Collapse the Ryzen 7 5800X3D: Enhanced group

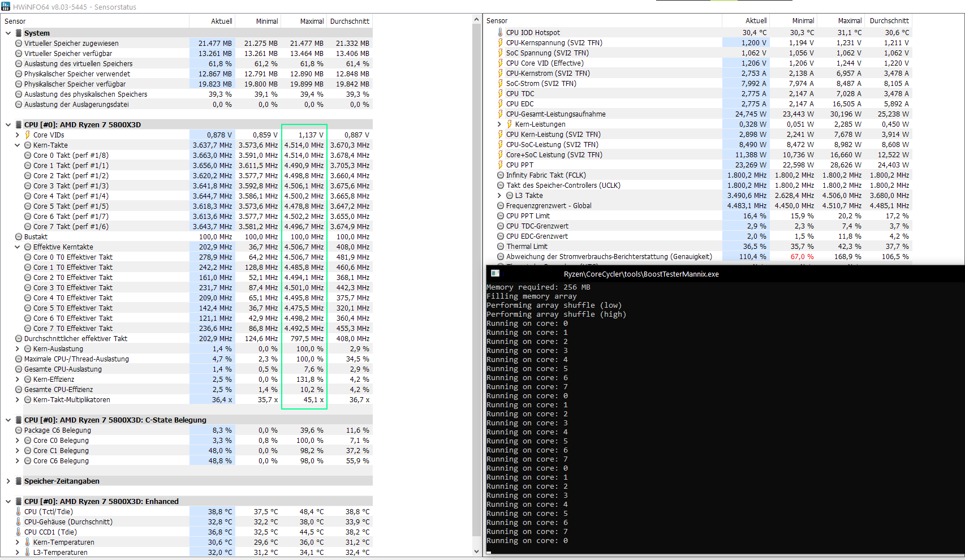[x=8, y=501]
